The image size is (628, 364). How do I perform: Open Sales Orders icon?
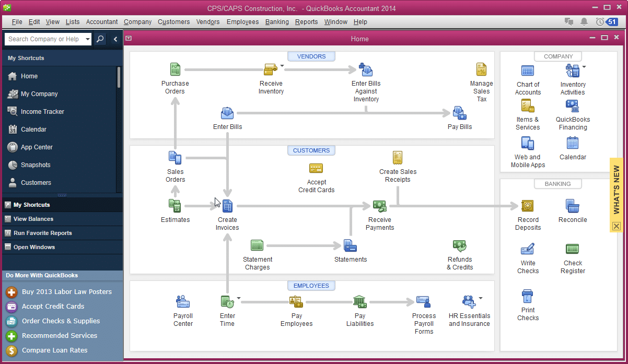[175, 157]
